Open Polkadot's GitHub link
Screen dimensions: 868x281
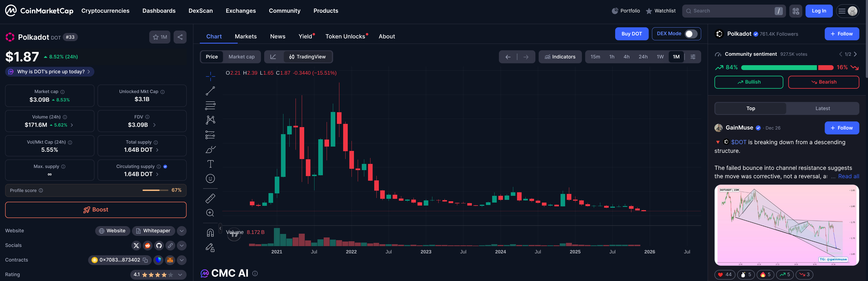tap(159, 246)
